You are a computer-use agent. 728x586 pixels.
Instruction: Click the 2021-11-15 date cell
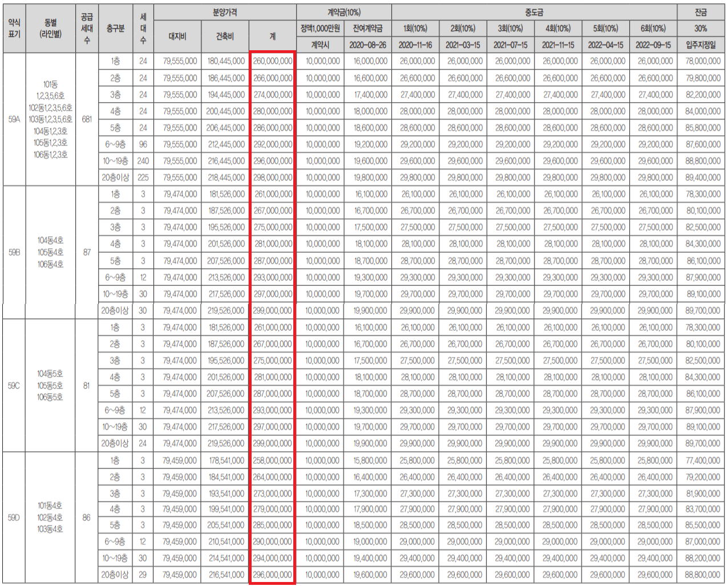pyautogui.click(x=558, y=45)
